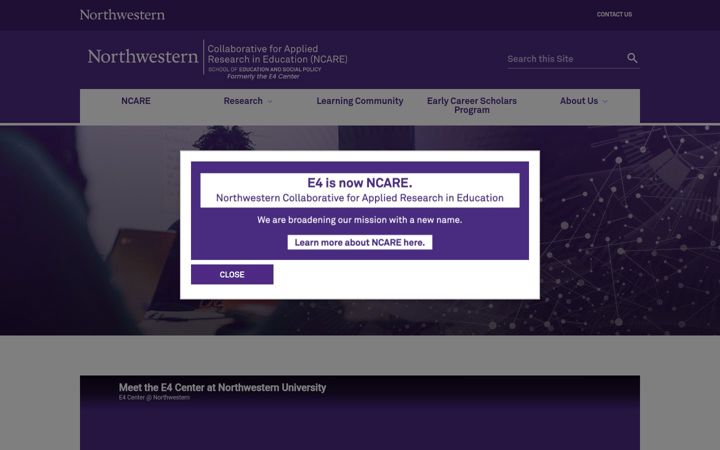The height and width of the screenshot is (450, 720).
Task: Open the Research nav item
Action: 243,101
